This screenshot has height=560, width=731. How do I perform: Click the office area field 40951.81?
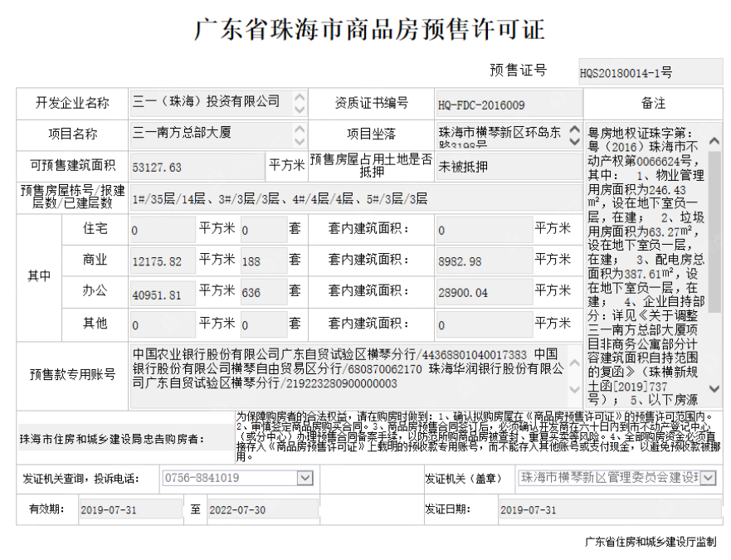click(x=163, y=293)
